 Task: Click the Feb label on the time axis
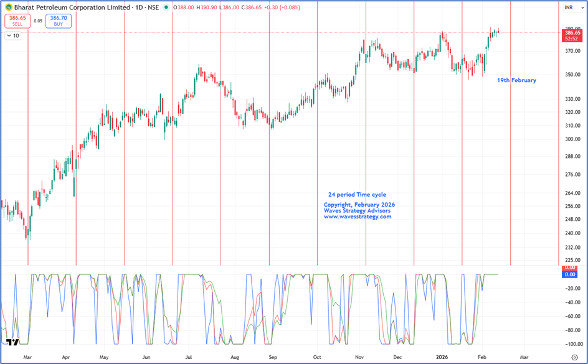482,357
